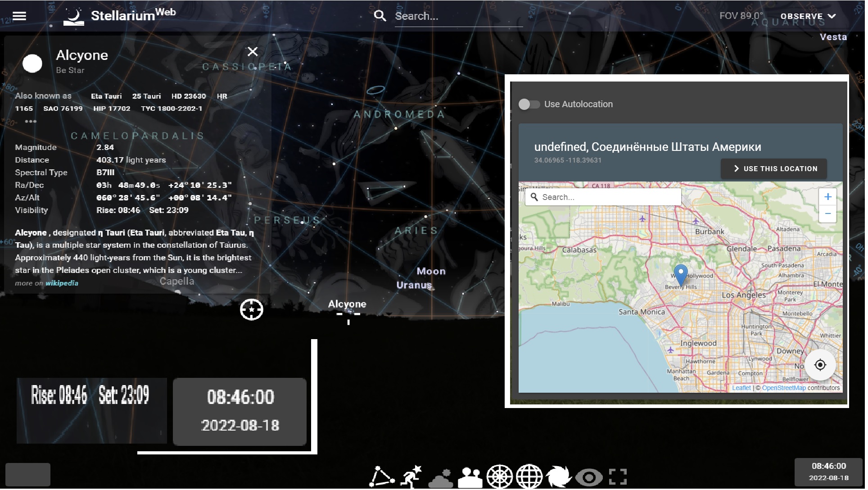Click the Inglewood map label
The width and height of the screenshot is (868, 490).
tap(698, 343)
